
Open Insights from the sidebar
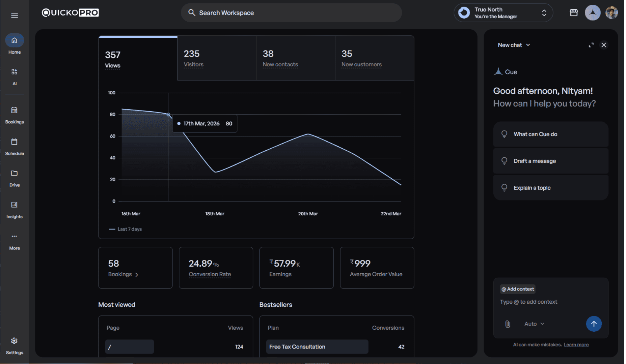coord(14,209)
